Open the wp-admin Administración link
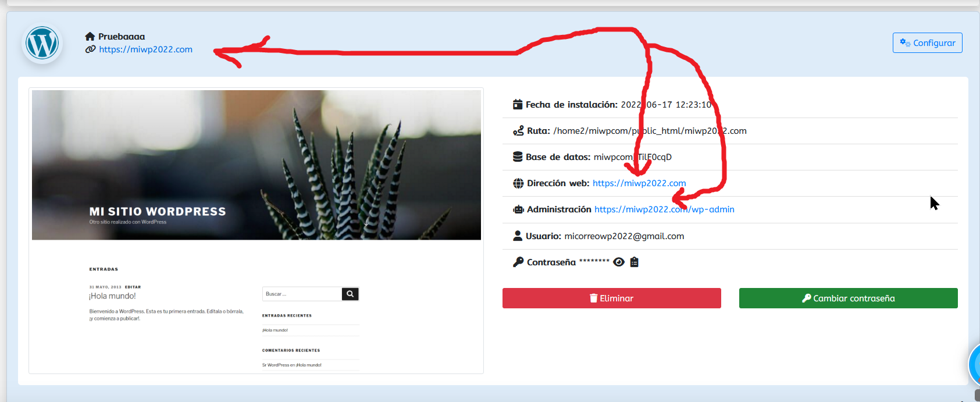The image size is (980, 402). point(664,209)
